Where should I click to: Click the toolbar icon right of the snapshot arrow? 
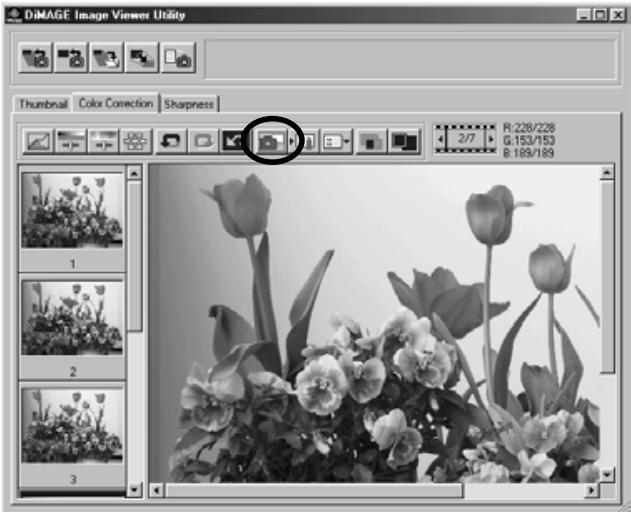pyautogui.click(x=308, y=141)
